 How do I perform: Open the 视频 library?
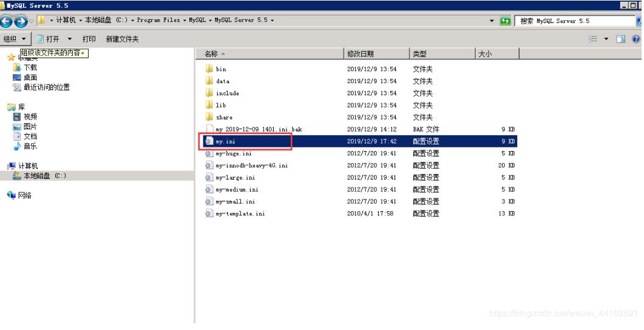click(30, 116)
